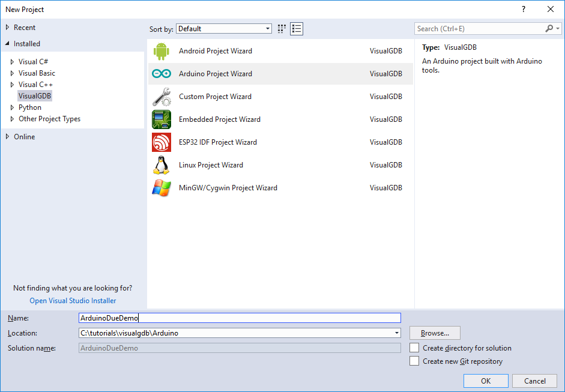
Task: Select the Visual C++ tree label
Action: pos(35,84)
